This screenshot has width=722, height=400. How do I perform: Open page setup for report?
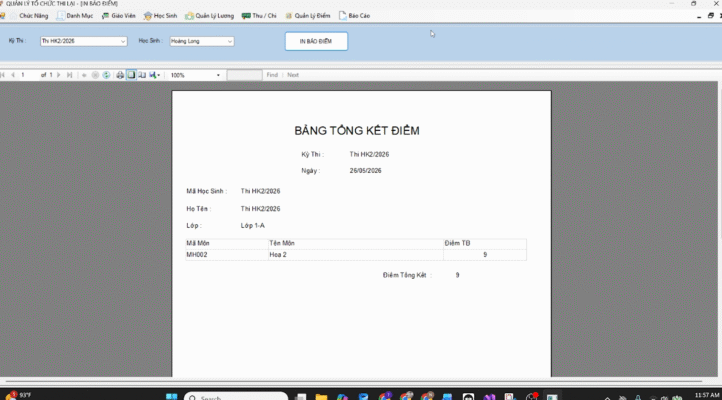point(142,75)
